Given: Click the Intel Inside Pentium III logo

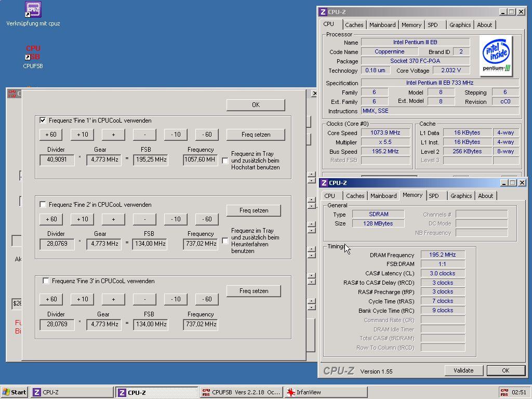Looking at the screenshot, I should coord(496,56).
